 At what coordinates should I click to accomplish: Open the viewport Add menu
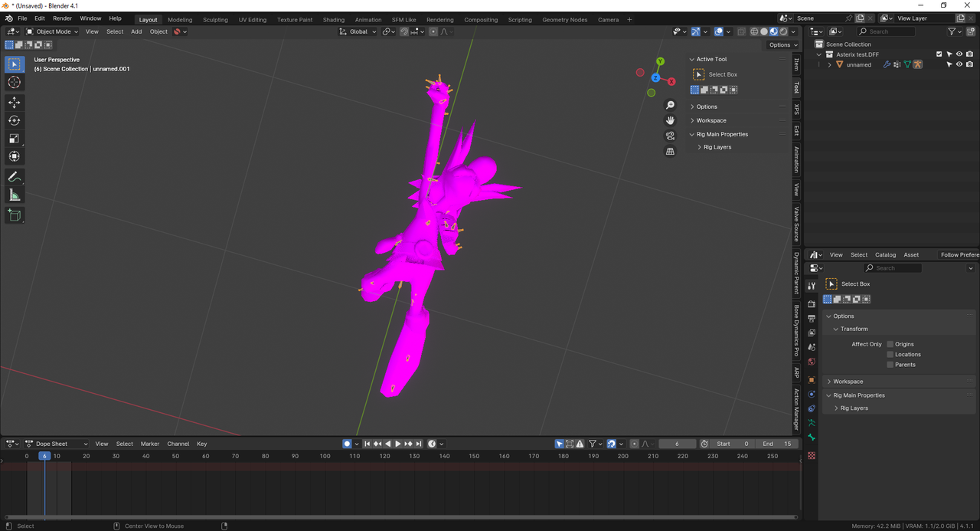click(136, 31)
